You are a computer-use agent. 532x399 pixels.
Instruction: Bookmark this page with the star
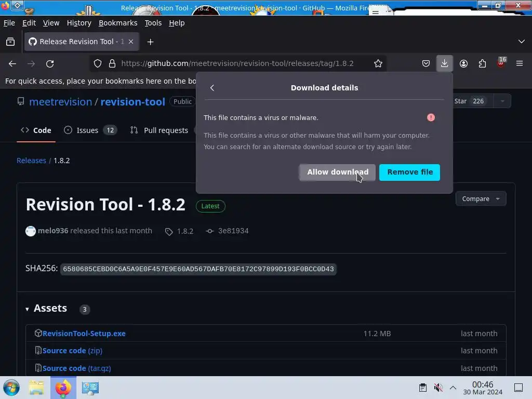click(378, 63)
